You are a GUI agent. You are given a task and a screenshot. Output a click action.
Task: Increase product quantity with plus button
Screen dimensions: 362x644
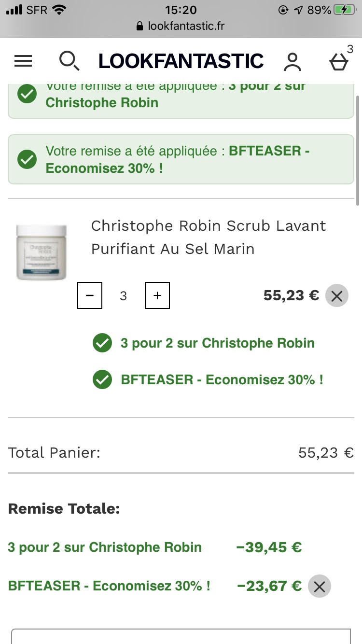tap(157, 295)
